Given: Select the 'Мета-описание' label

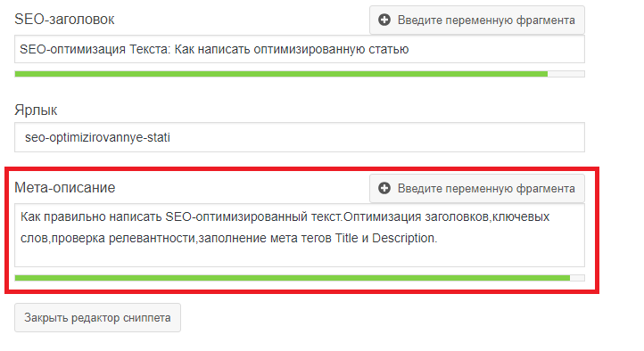Looking at the screenshot, I should 65,188.
